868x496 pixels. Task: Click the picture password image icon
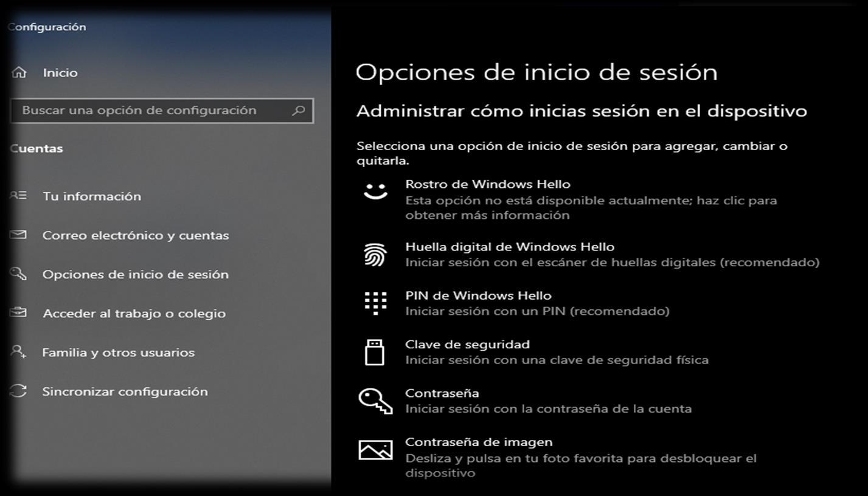pyautogui.click(x=375, y=450)
